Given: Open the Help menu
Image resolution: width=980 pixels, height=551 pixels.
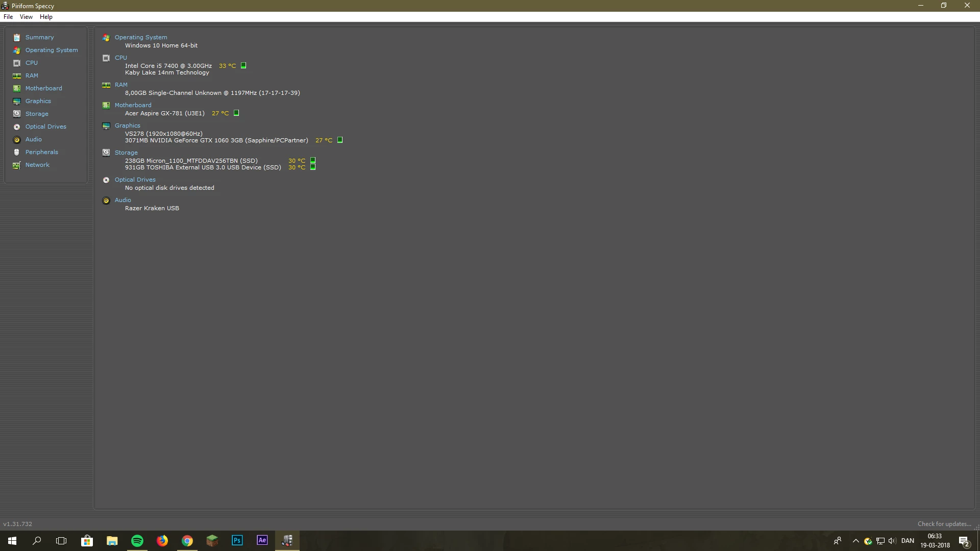Looking at the screenshot, I should tap(46, 17).
